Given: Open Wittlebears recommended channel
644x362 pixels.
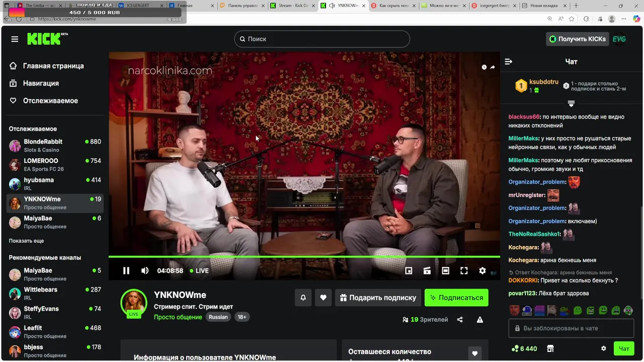Looking at the screenshot, I should point(55,293).
